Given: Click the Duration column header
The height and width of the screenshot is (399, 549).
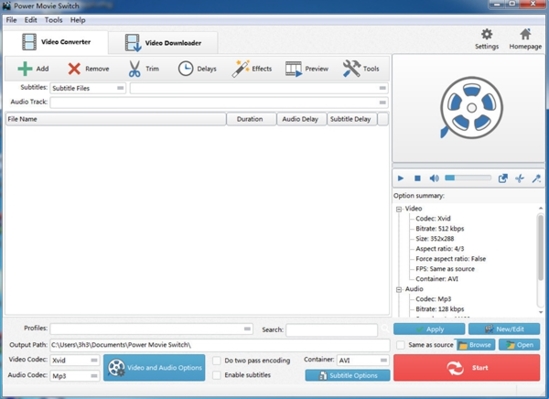Looking at the screenshot, I should pos(251,119).
